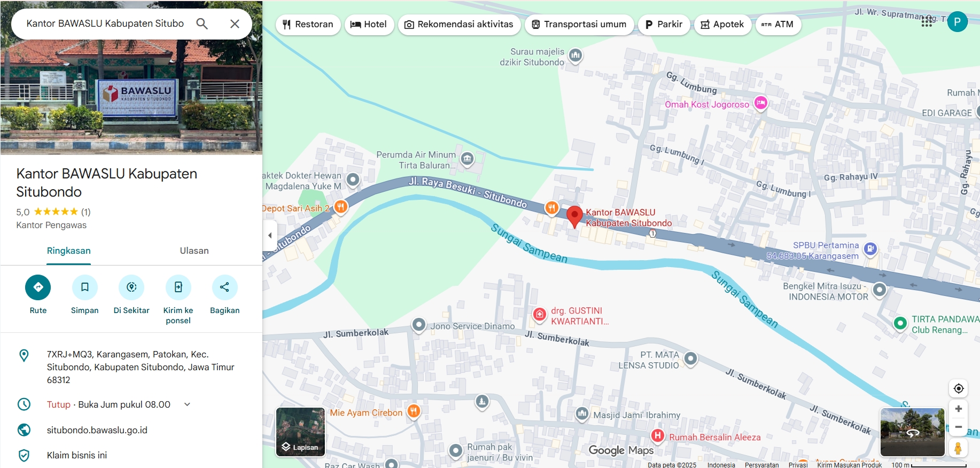This screenshot has width=980, height=468.
Task: Share location using the Bagikan icon
Action: 224,287
